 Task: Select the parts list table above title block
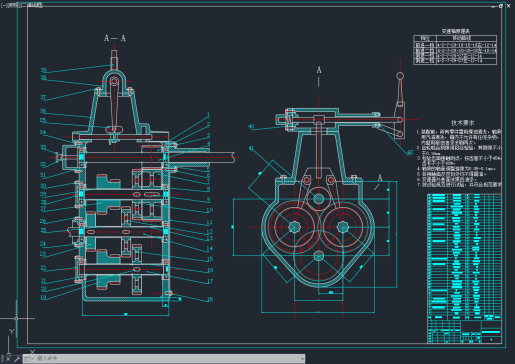tap(464, 257)
